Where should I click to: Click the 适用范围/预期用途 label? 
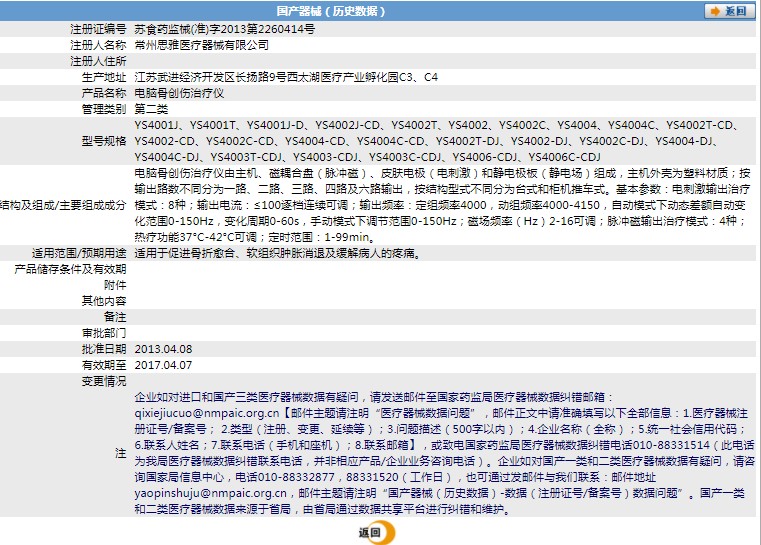pos(79,253)
